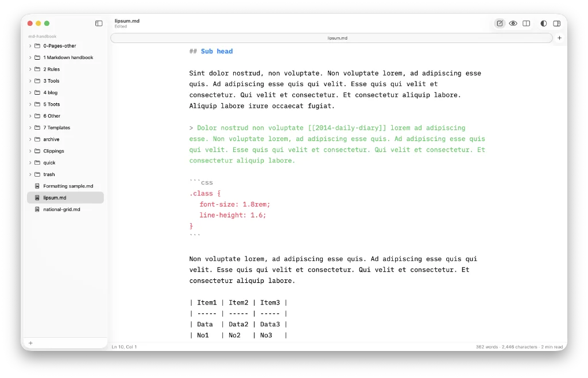Viewport: 588px width, 378px height.
Task: Expand the Clippings folder chevron
Action: (30, 151)
